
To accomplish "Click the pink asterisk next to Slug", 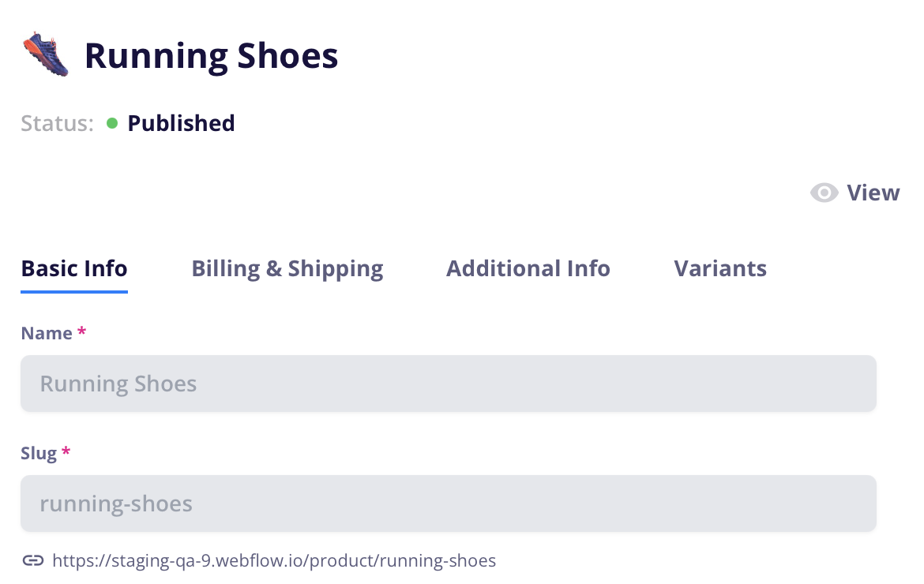I will point(66,453).
